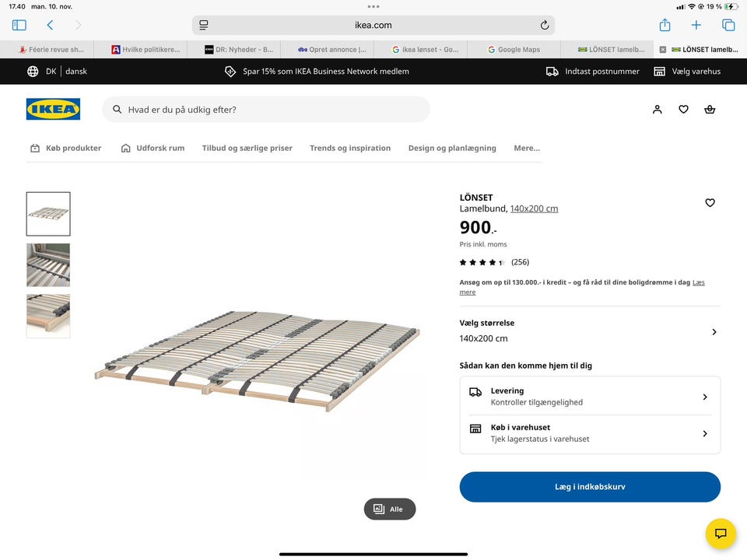
Task: Show the tab overview grid
Action: point(728,25)
